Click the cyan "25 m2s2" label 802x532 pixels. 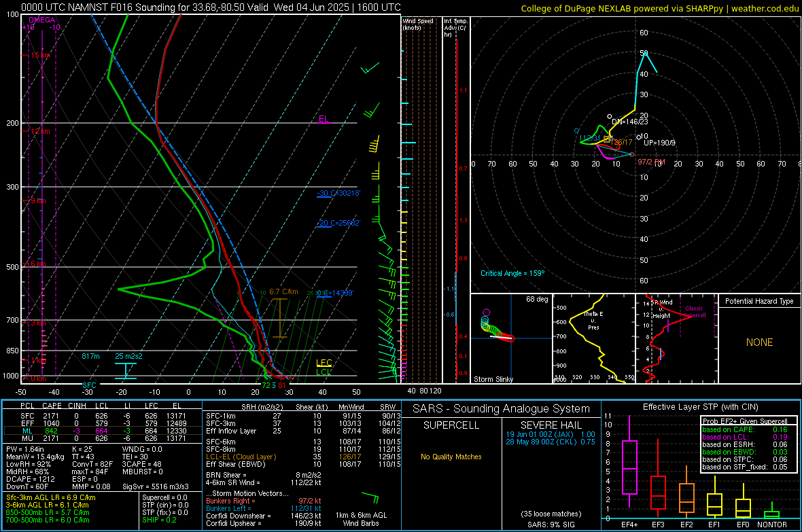(x=129, y=356)
